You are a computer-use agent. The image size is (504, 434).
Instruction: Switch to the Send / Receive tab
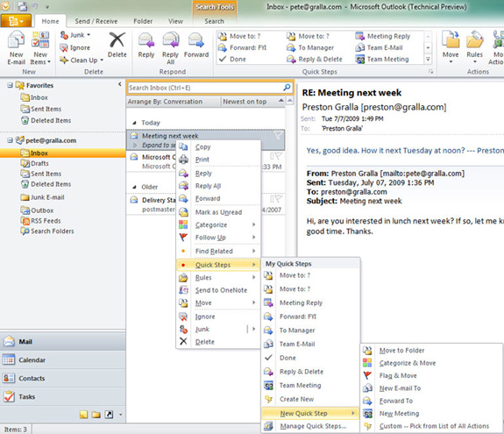point(96,21)
